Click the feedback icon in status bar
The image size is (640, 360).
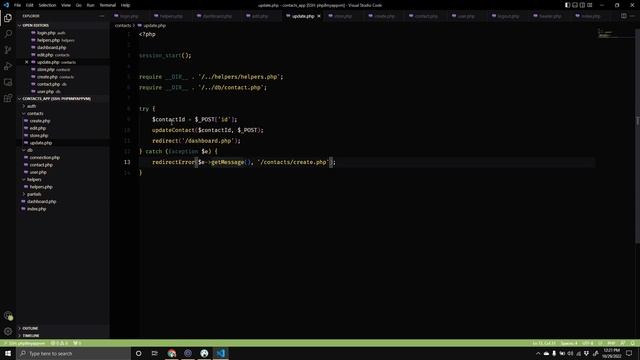pyautogui.click(x=623, y=343)
